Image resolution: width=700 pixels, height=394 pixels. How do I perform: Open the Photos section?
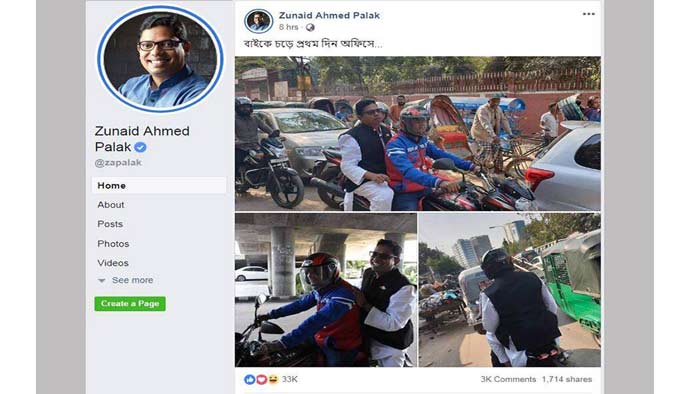(113, 244)
